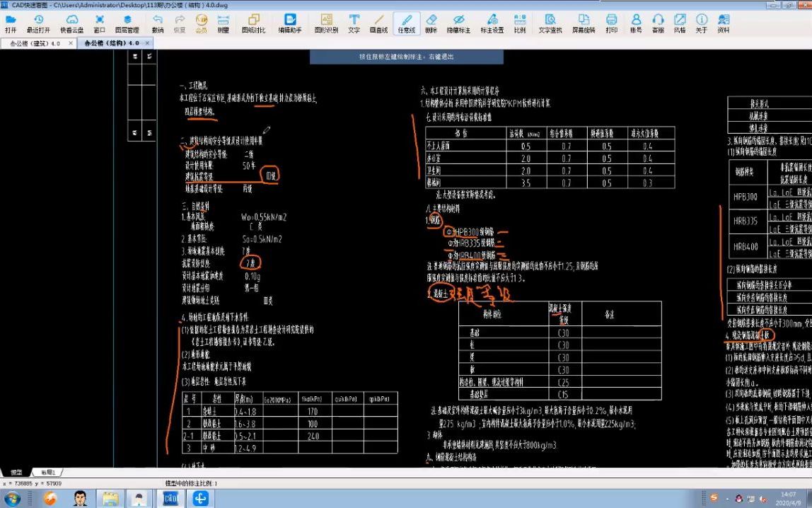
Task: Click the CAD icon on the Windows taskbar
Action: point(170,499)
